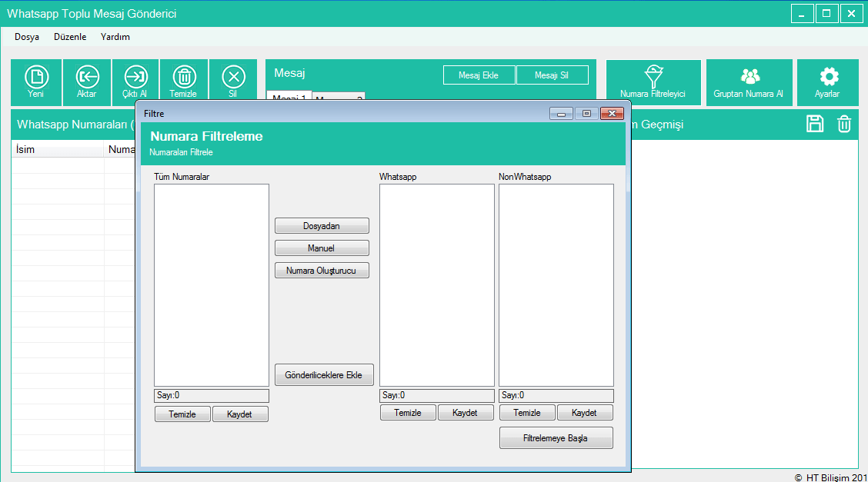Click inside the Whatsapp list box
Image resolution: width=868 pixels, height=482 pixels.
[437, 285]
